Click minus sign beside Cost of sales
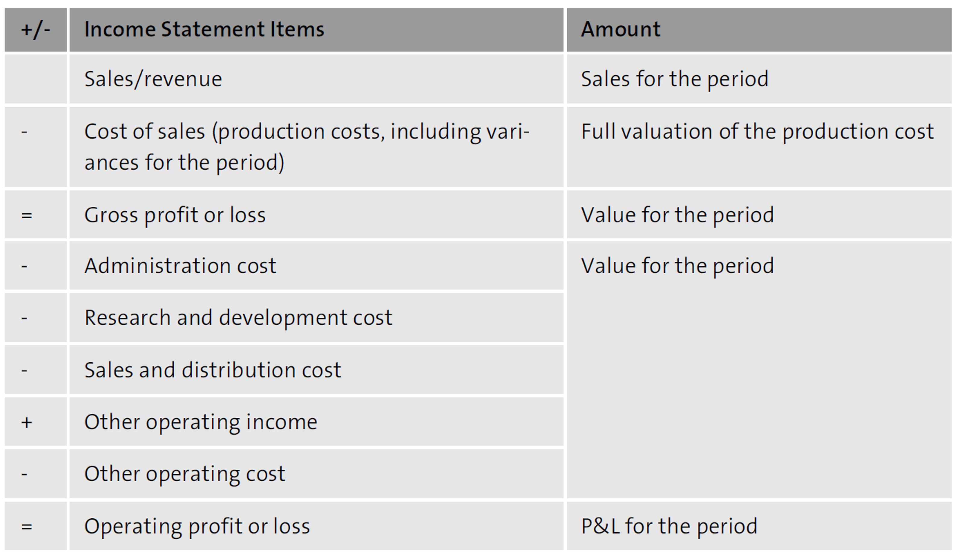 24,132
